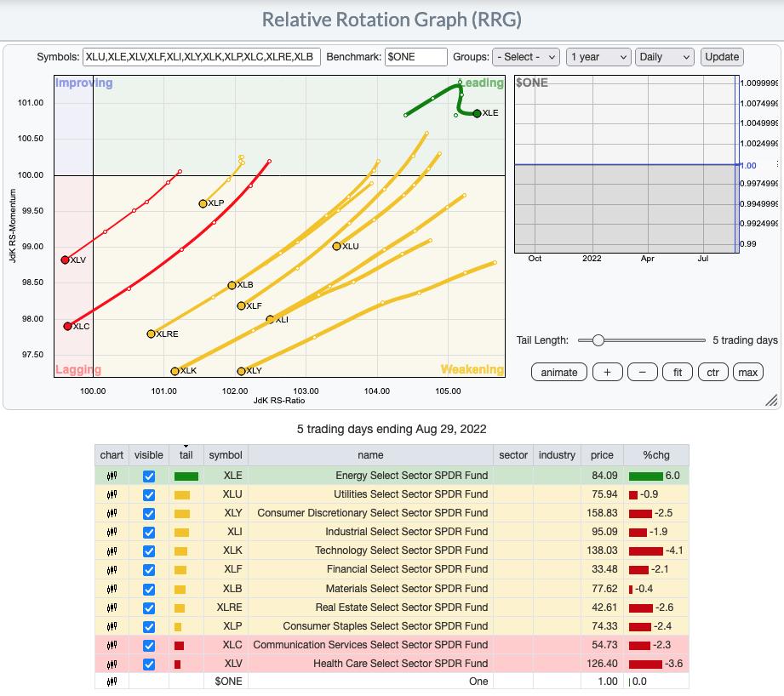Open chart icon for $ONE row
Viewport: 784px width, 696px height.
coord(112,682)
